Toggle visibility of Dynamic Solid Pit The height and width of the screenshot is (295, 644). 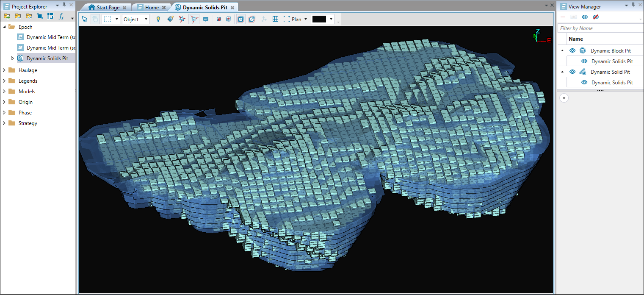click(x=572, y=72)
